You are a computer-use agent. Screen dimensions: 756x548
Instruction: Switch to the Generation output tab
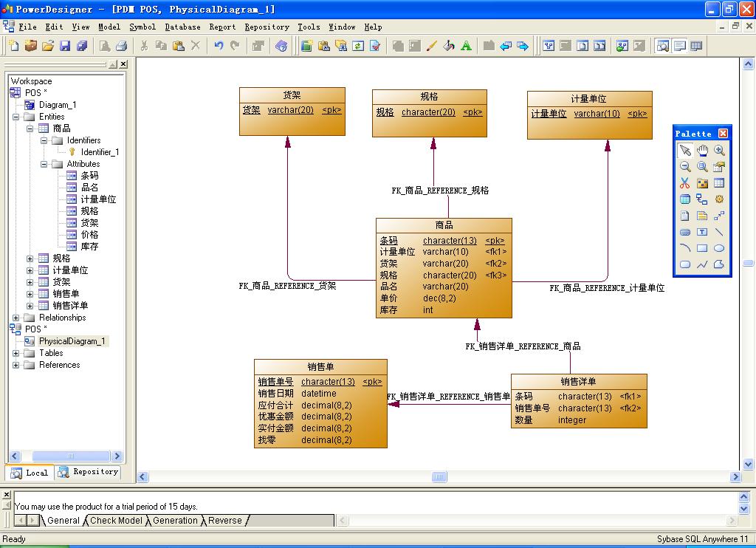click(175, 521)
